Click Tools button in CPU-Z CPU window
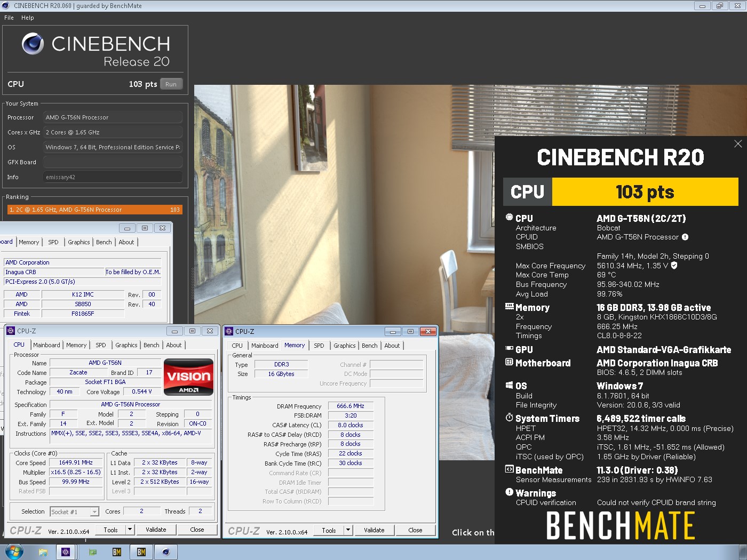 click(110, 530)
